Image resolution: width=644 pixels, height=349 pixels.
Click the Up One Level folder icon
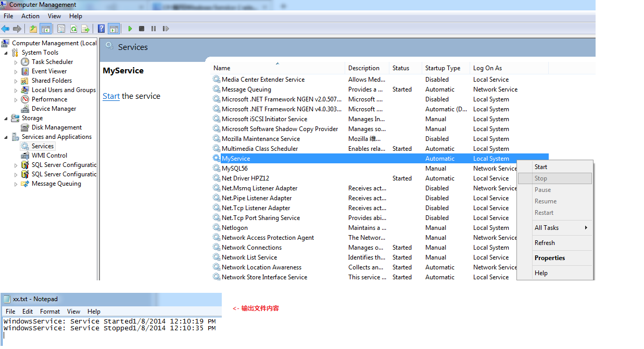(33, 29)
